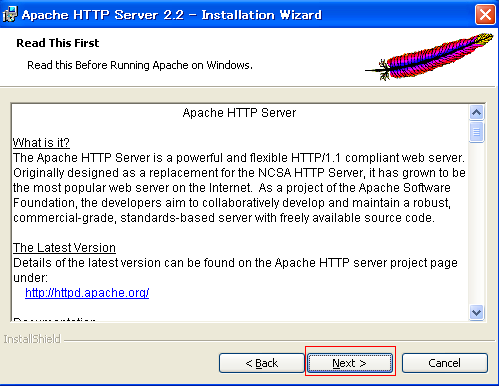Image resolution: width=499 pixels, height=386 pixels.
Task: Click the installer icon in title bar
Action: coord(10,14)
